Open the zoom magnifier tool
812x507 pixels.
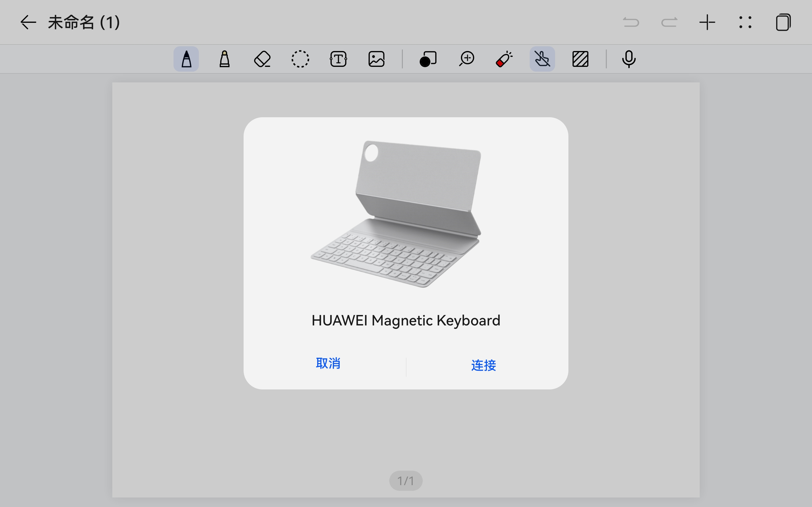pos(466,59)
